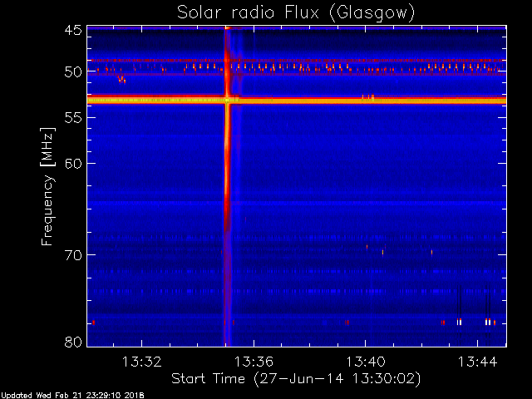The width and height of the screenshot is (532, 399).
Task: Click the '13:40' time tick label
Action: pos(366,362)
